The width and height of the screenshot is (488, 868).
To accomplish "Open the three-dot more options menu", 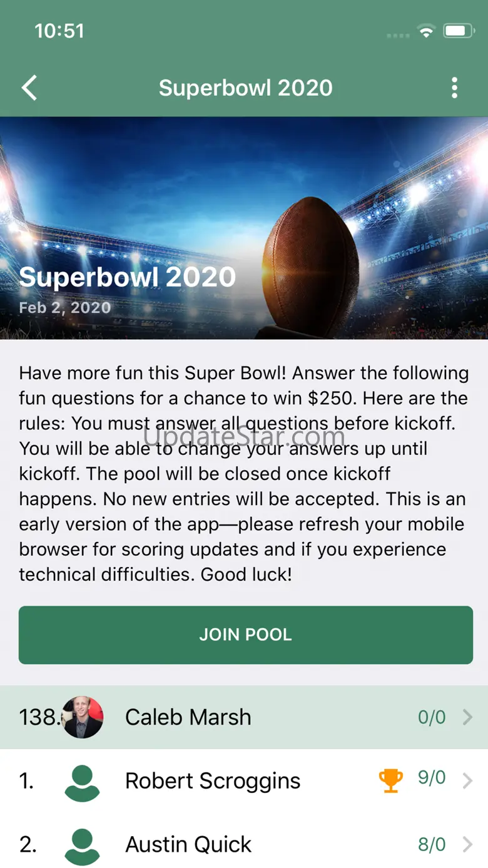I will click(454, 88).
